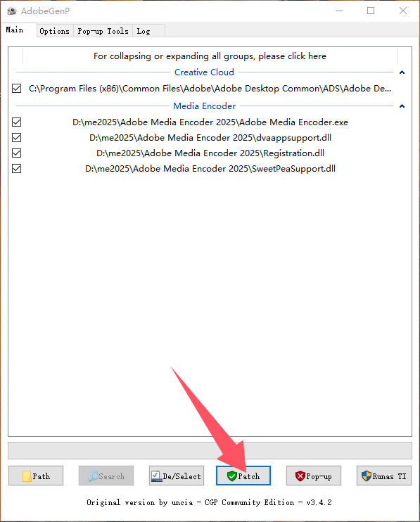Toggle the dvaappsupport.dll checkbox
This screenshot has height=522, width=420.
point(16,137)
